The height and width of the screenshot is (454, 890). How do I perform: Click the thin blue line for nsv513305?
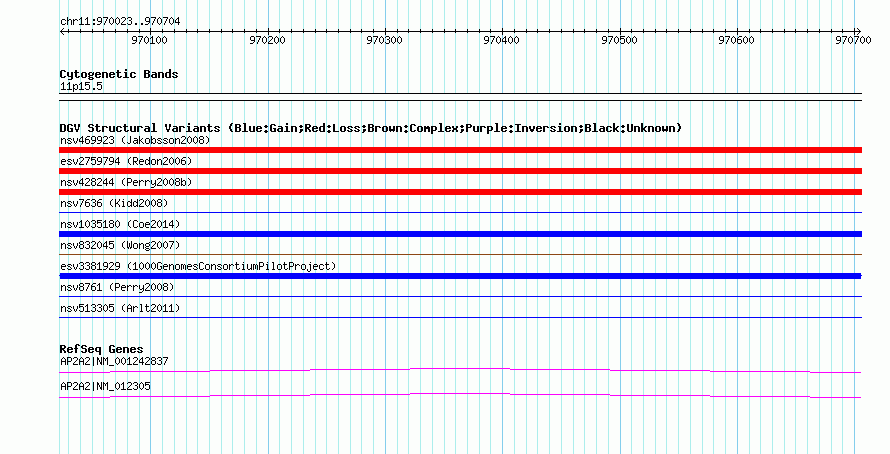460,318
